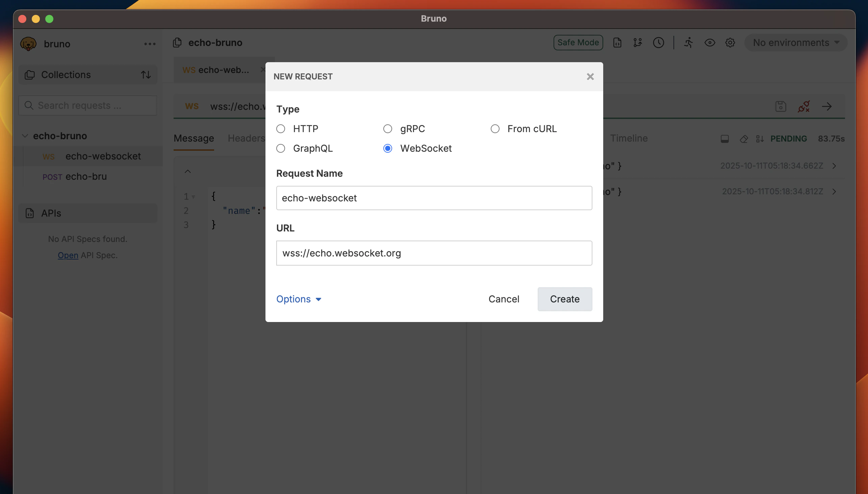The image size is (868, 494).
Task: Choose GraphQL as the request type
Action: point(281,148)
